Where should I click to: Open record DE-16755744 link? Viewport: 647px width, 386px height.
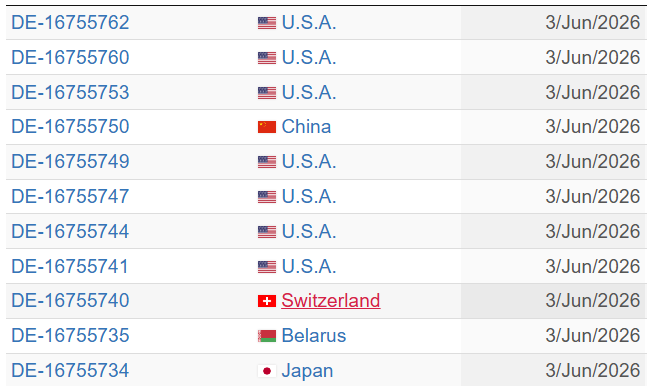pyautogui.click(x=70, y=232)
